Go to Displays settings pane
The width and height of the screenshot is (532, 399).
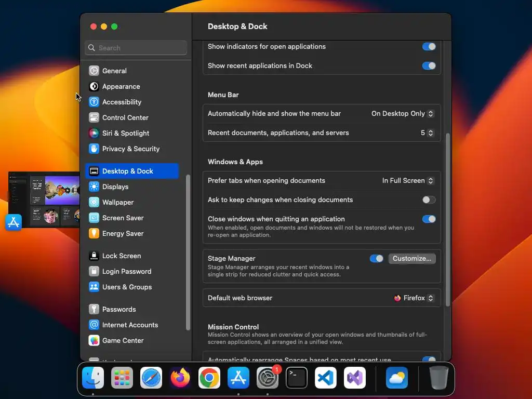[132, 187]
